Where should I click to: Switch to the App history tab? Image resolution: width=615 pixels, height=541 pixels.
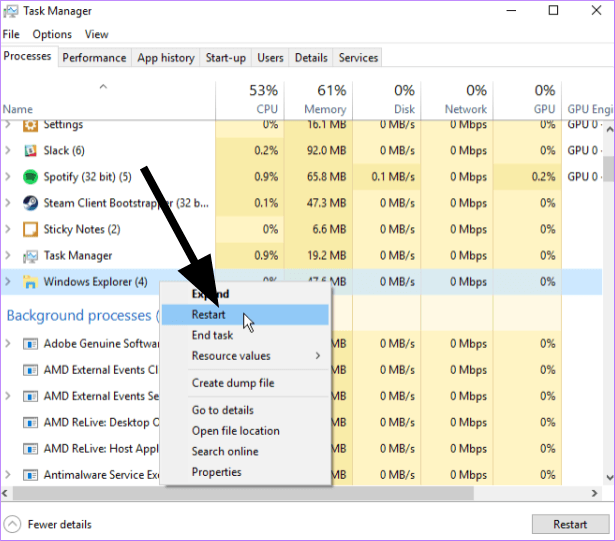coord(166,58)
